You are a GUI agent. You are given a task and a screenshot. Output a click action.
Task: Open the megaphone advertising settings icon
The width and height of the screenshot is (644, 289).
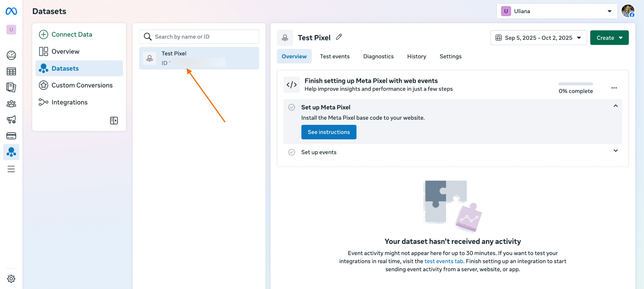(11, 120)
